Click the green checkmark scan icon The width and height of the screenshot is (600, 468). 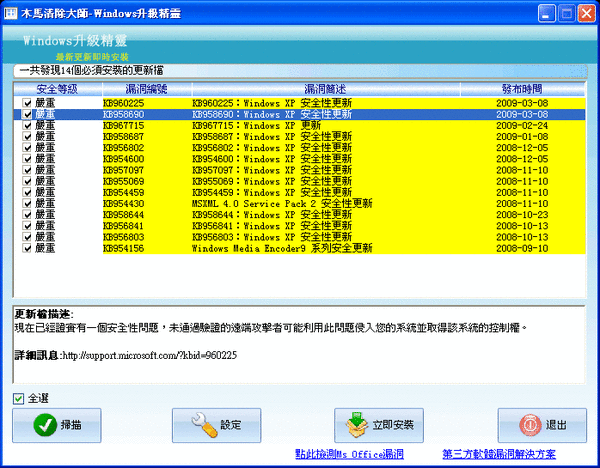pyautogui.click(x=45, y=425)
